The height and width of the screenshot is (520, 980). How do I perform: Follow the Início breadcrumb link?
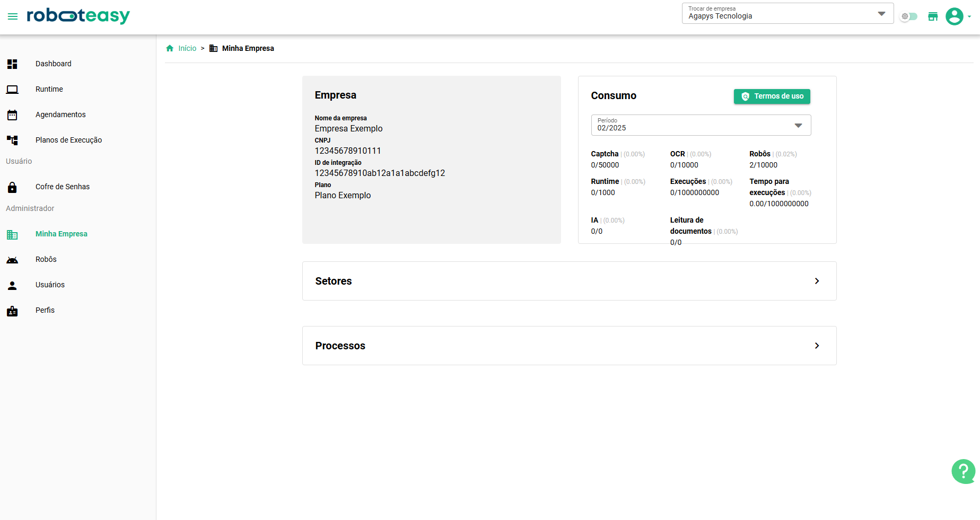pyautogui.click(x=187, y=48)
